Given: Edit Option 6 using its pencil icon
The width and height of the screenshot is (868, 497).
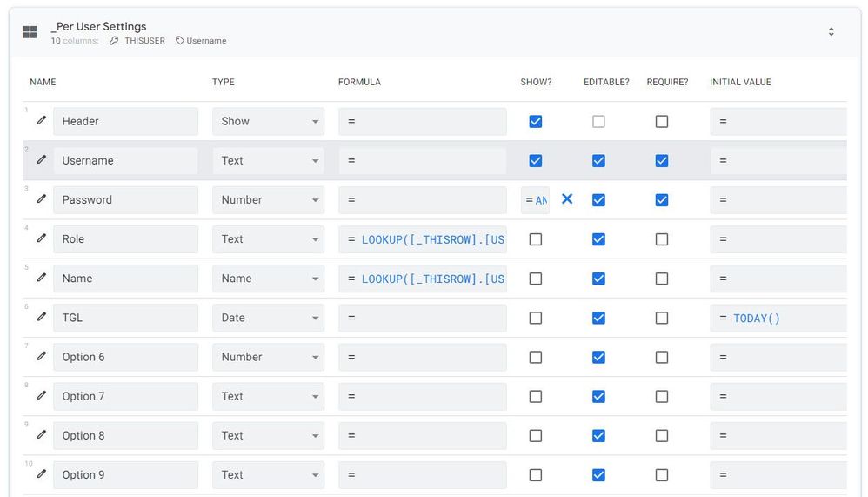Looking at the screenshot, I should point(42,356).
